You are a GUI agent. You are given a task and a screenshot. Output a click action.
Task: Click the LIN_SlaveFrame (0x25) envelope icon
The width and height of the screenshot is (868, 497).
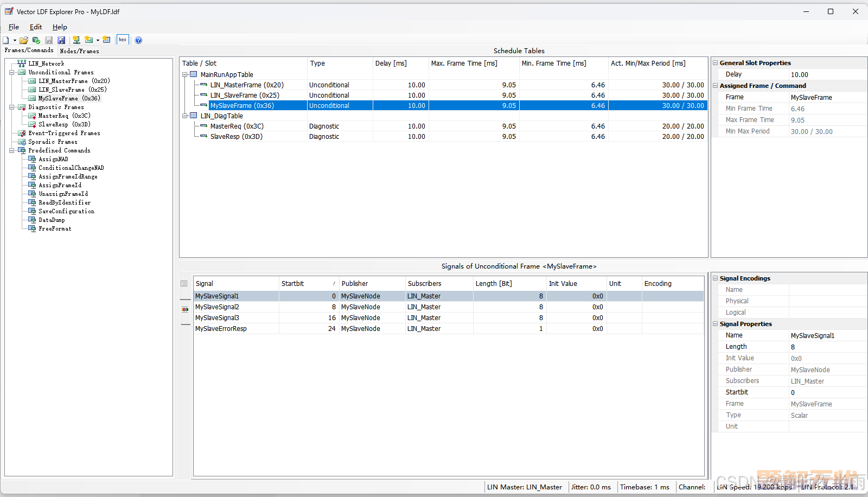(x=32, y=90)
